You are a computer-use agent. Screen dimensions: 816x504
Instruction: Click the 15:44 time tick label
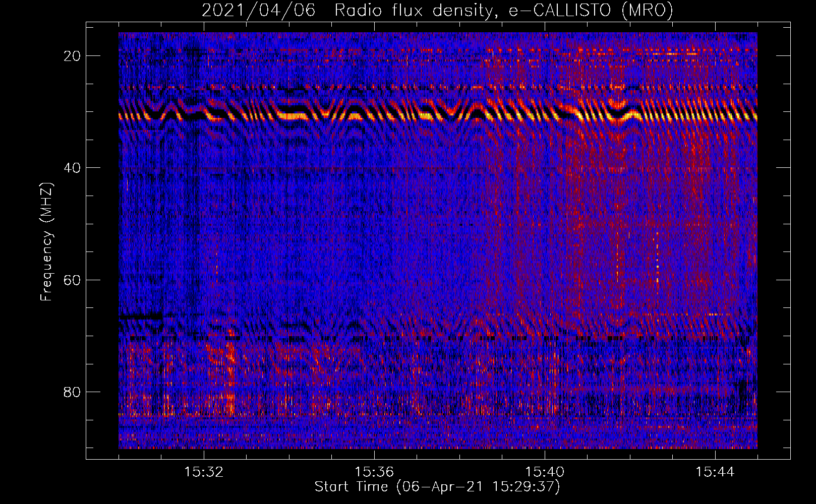715,472
